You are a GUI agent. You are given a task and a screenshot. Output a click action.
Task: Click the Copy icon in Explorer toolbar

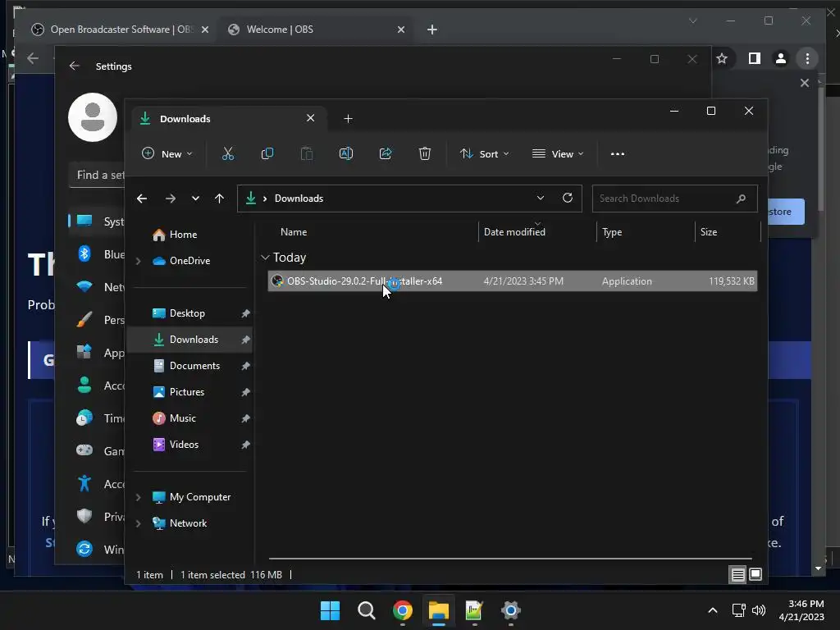pos(267,153)
